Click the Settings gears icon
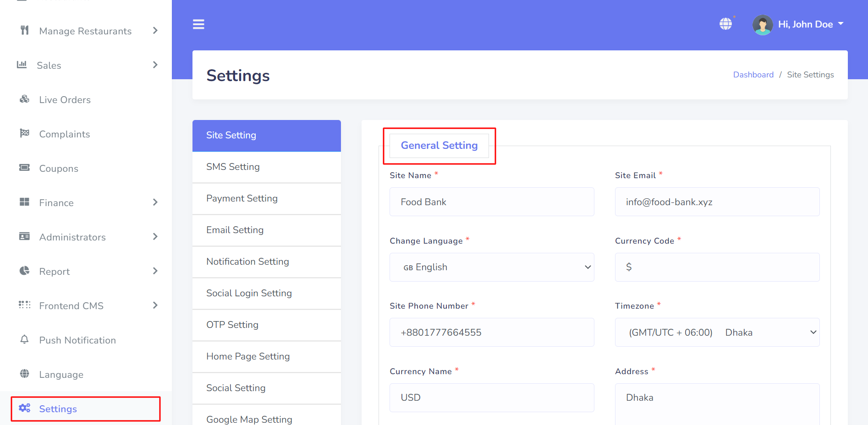This screenshot has height=425, width=868. [25, 408]
